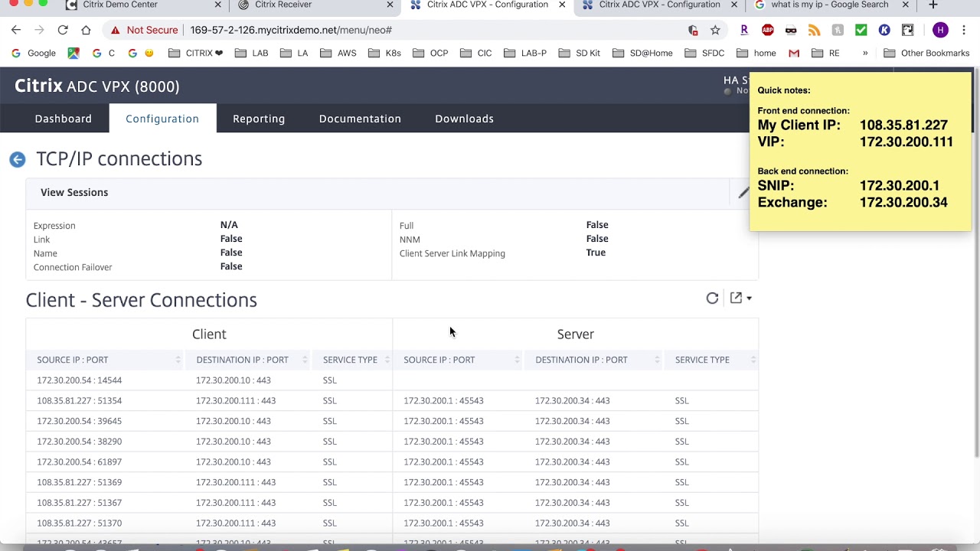The width and height of the screenshot is (980, 551).
Task: Reload the page in browser
Action: [x=63, y=30]
